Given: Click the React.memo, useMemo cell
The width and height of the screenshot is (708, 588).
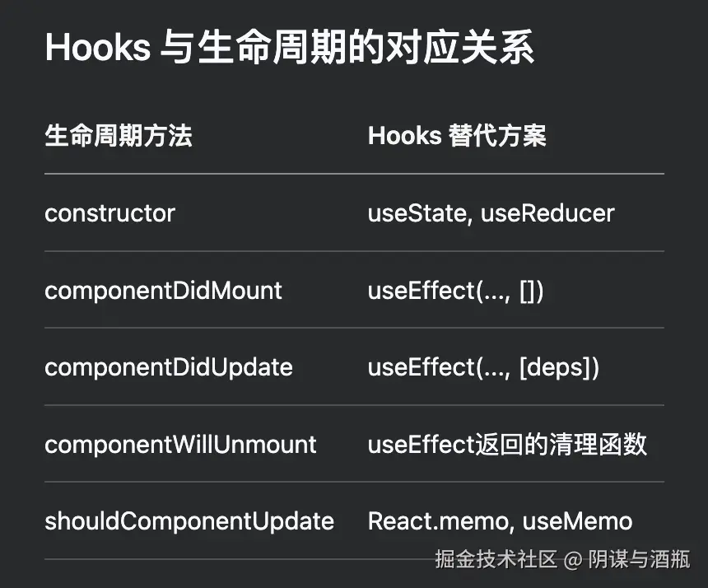Looking at the screenshot, I should (500, 521).
